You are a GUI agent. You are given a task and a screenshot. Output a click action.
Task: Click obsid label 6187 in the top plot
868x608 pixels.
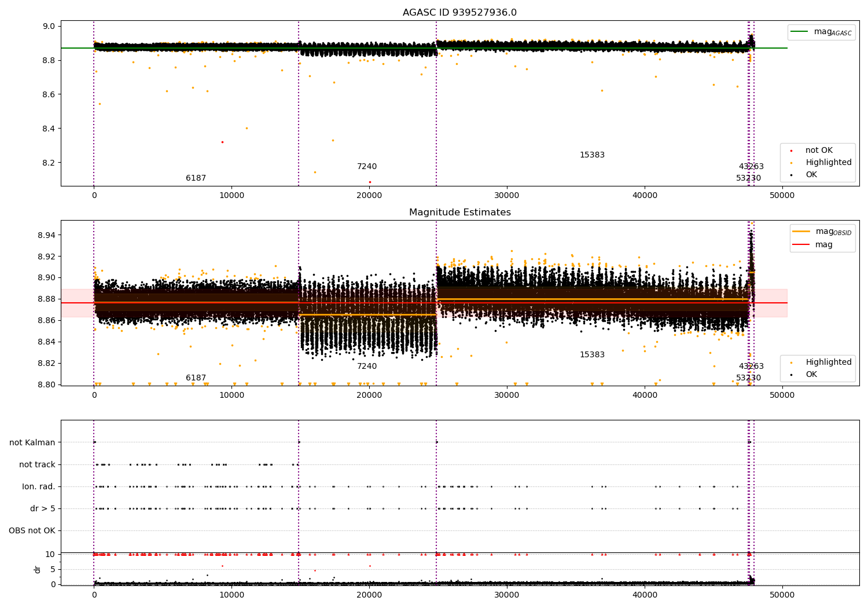pos(196,178)
